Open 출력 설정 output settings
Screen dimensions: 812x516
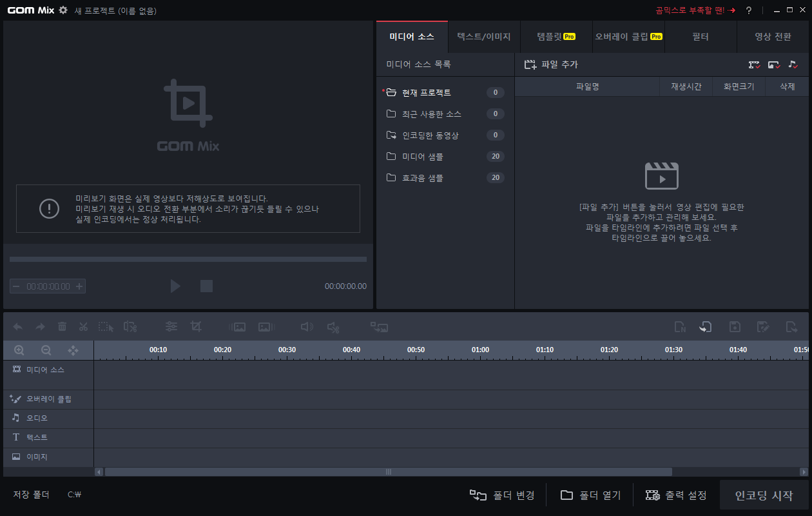676,495
